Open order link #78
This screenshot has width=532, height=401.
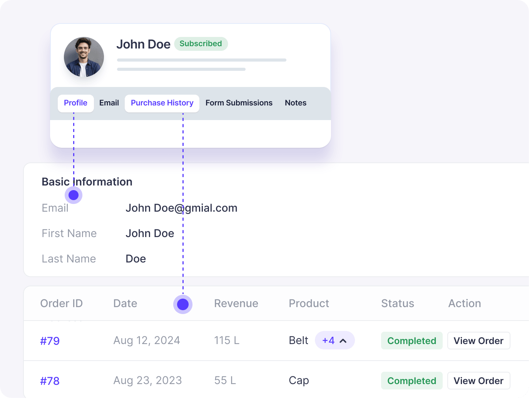50,381
